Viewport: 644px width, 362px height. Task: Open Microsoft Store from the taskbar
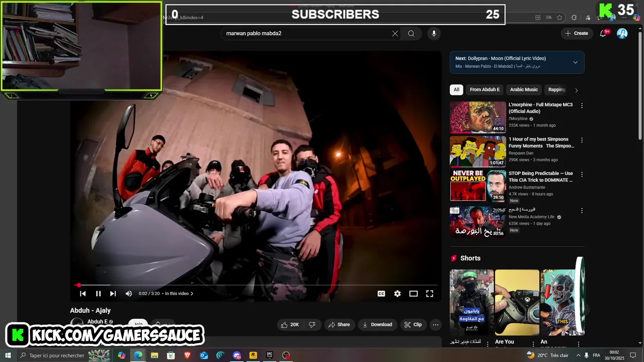coord(171,355)
